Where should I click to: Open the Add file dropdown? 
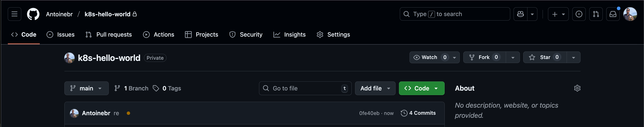pyautogui.click(x=375, y=88)
